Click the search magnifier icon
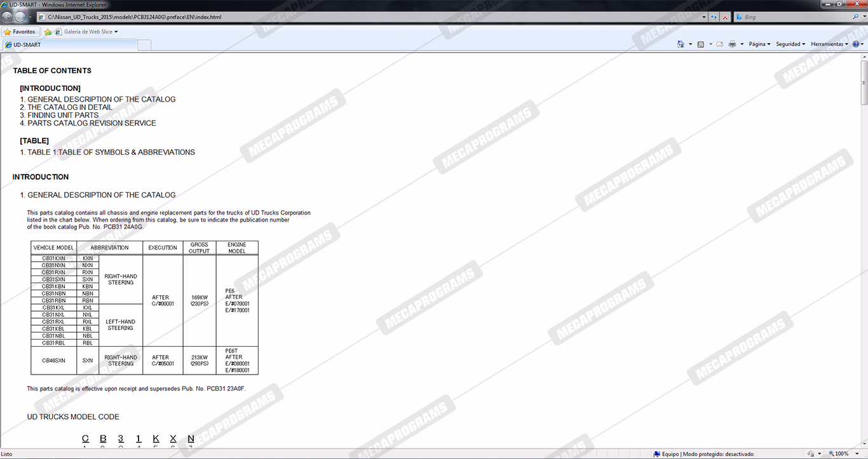 pyautogui.click(x=857, y=17)
